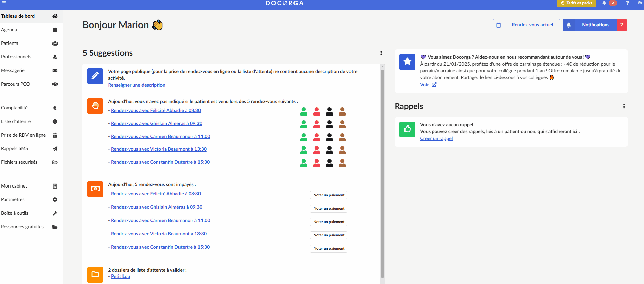Click the Renseigner une description link
This screenshot has height=284, width=644.
tap(136, 85)
